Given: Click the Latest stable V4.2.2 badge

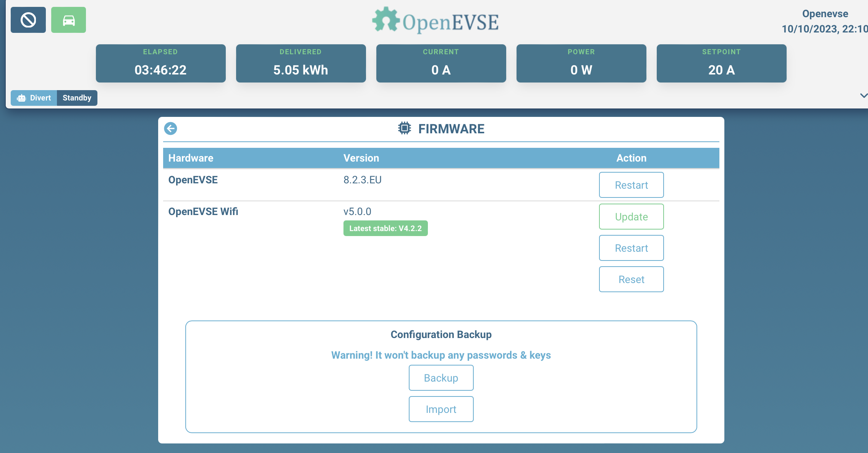Looking at the screenshot, I should (x=385, y=228).
